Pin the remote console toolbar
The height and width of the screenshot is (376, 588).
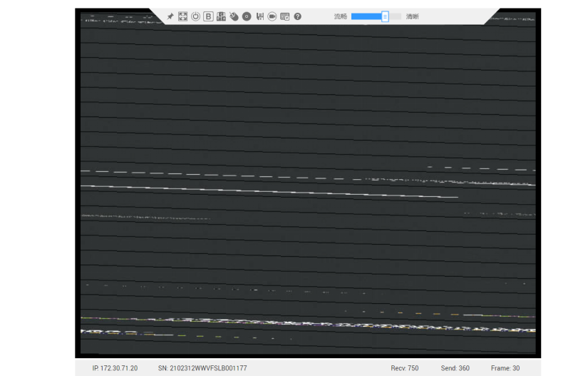point(170,16)
